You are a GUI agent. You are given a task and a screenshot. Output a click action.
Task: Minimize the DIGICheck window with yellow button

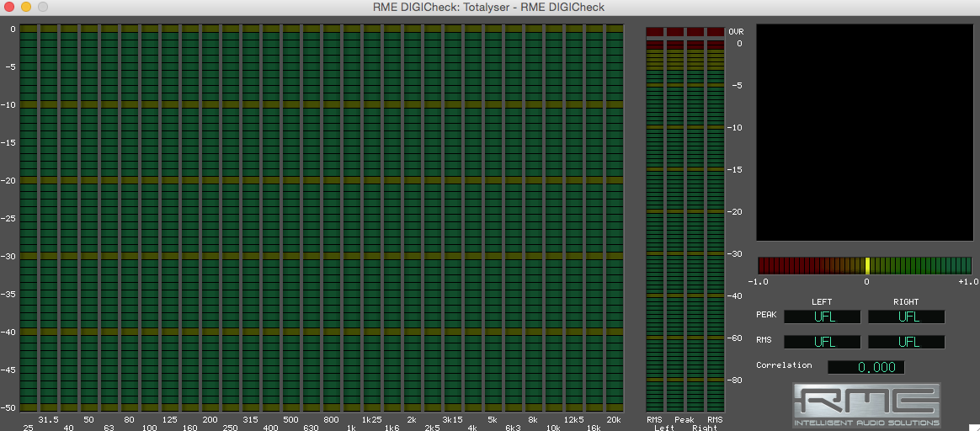[x=25, y=7]
